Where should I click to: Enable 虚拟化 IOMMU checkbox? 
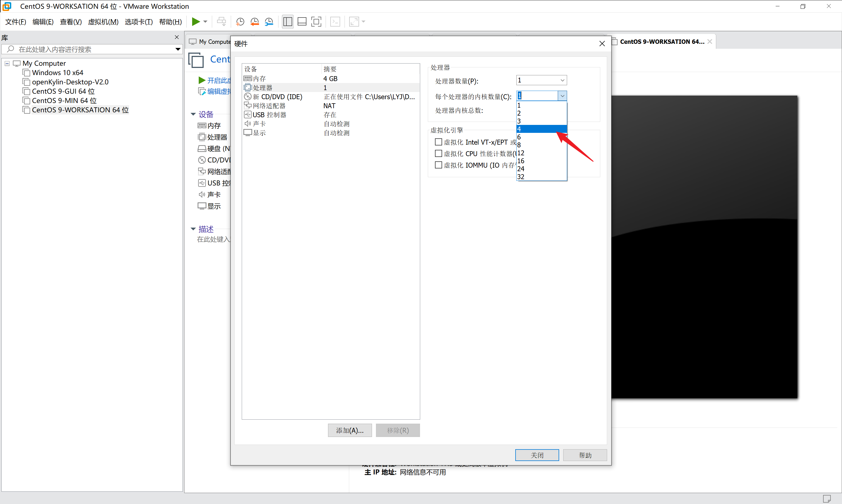click(439, 165)
